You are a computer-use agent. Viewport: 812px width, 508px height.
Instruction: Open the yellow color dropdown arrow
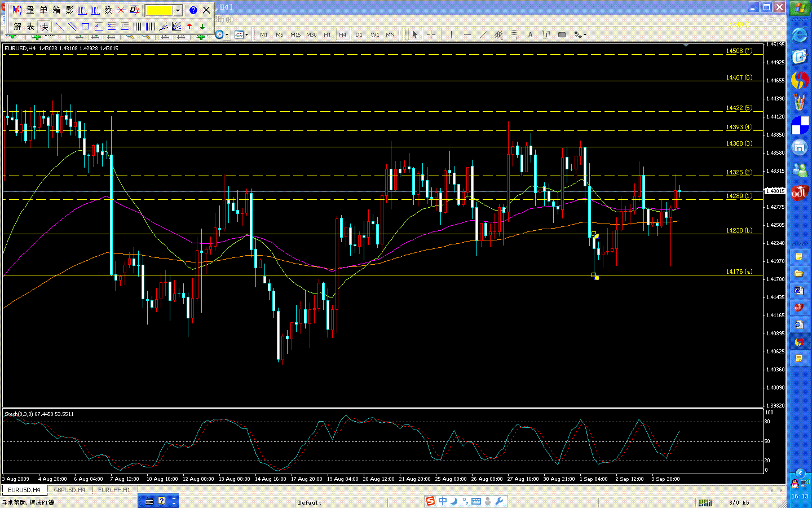[x=178, y=10]
